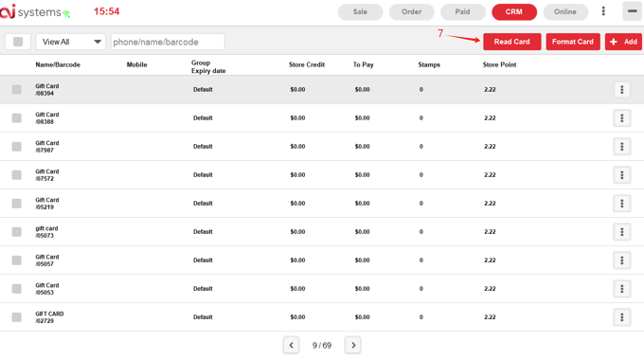The image size is (644, 359).
Task: Click store credit $0.00 of Gift Card 05219
Action: [297, 204]
